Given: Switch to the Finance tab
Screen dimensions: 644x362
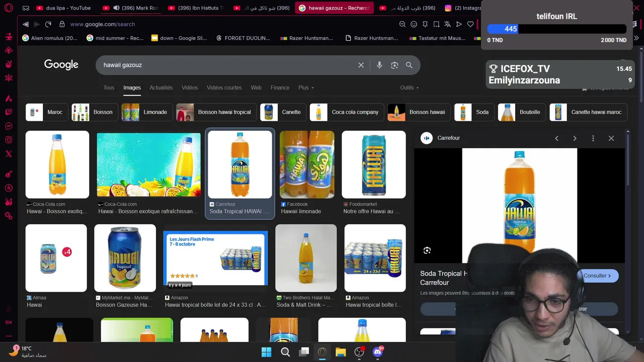Looking at the screenshot, I should (280, 87).
